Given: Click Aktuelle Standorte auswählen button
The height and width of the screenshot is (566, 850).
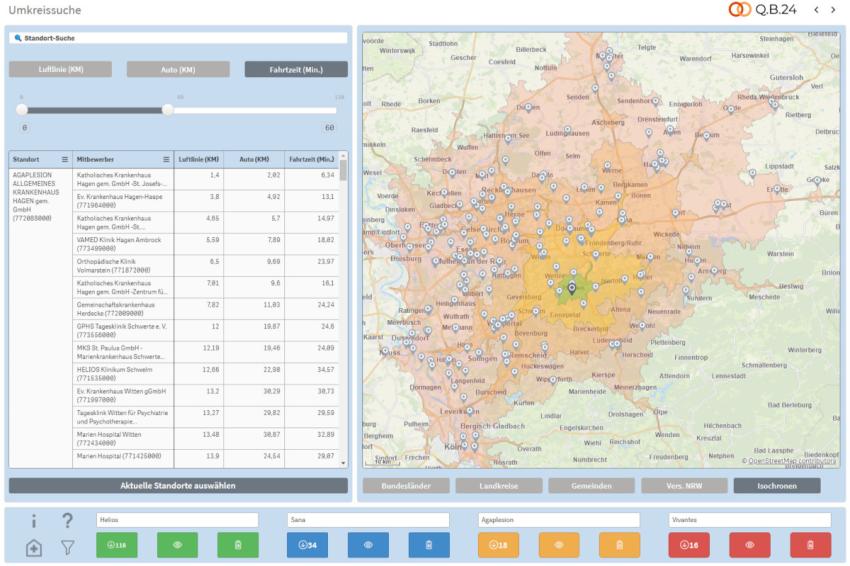Looking at the screenshot, I should click(178, 486).
